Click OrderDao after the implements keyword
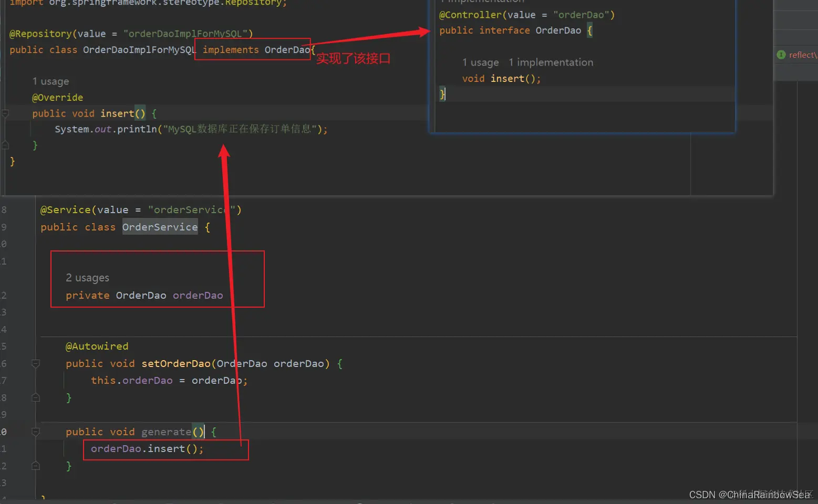 click(287, 50)
